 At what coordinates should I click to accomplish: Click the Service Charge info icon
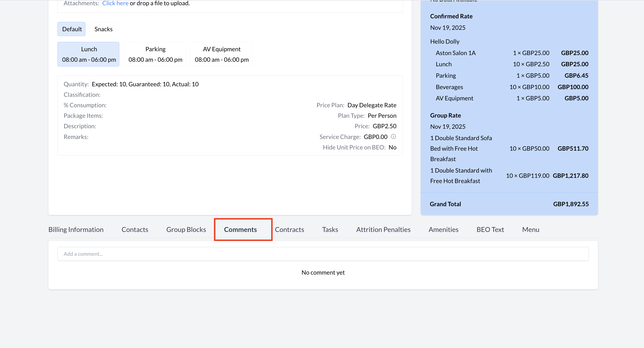(393, 137)
